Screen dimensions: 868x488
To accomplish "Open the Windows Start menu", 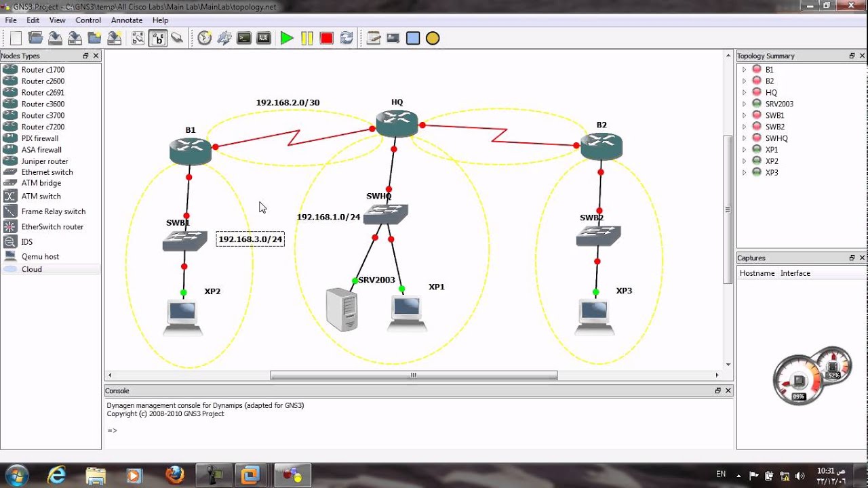I will pos(16,475).
